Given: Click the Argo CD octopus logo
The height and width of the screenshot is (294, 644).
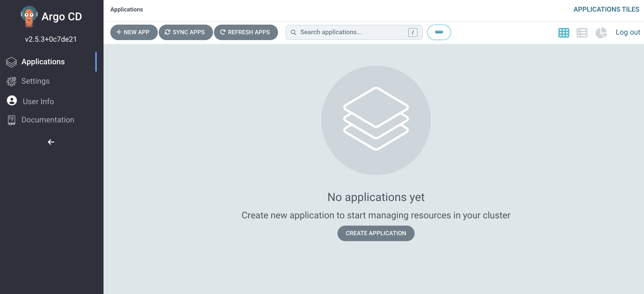Looking at the screenshot, I should (x=29, y=16).
